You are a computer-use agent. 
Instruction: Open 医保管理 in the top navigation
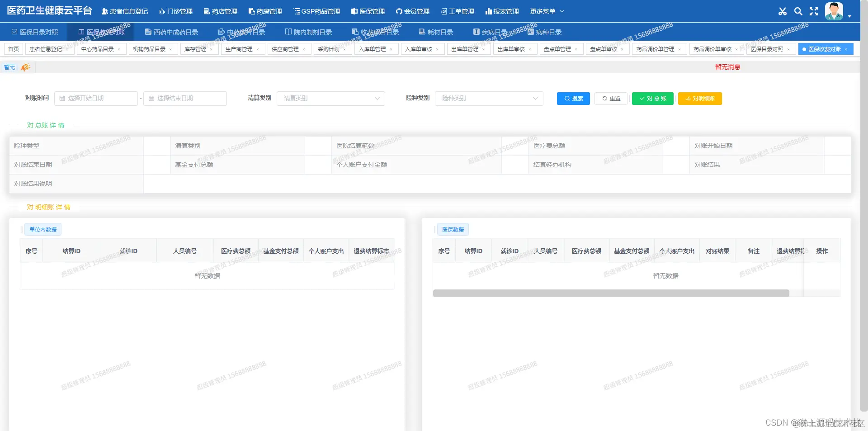pos(368,11)
